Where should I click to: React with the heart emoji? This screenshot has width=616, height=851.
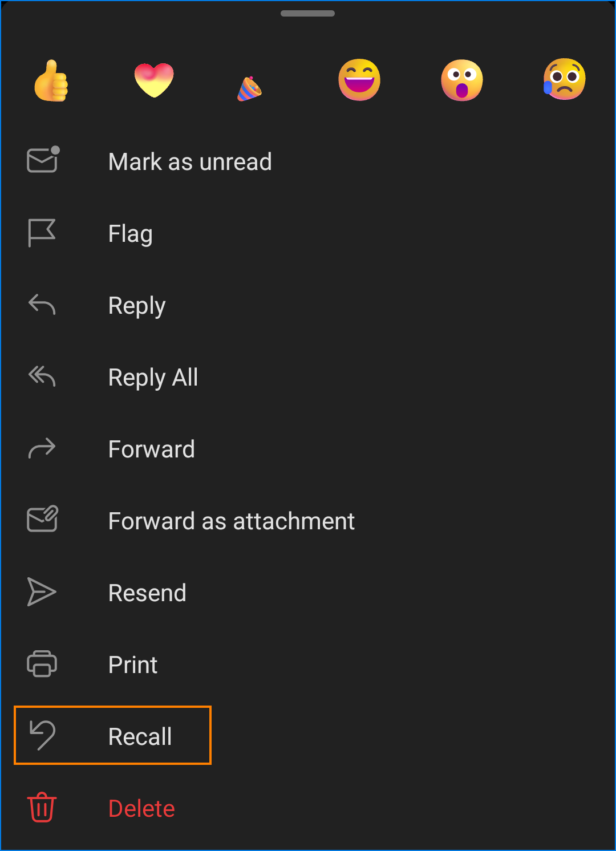(x=154, y=80)
